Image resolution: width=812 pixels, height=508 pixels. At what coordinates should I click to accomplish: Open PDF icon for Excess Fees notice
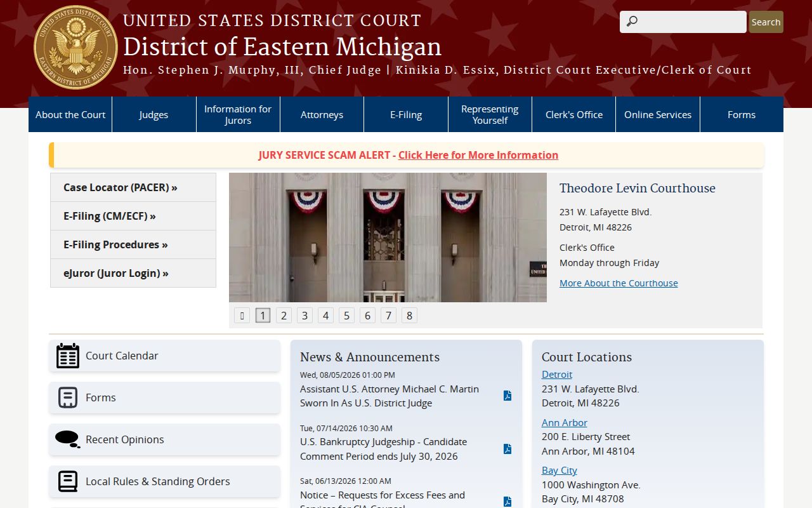point(507,502)
